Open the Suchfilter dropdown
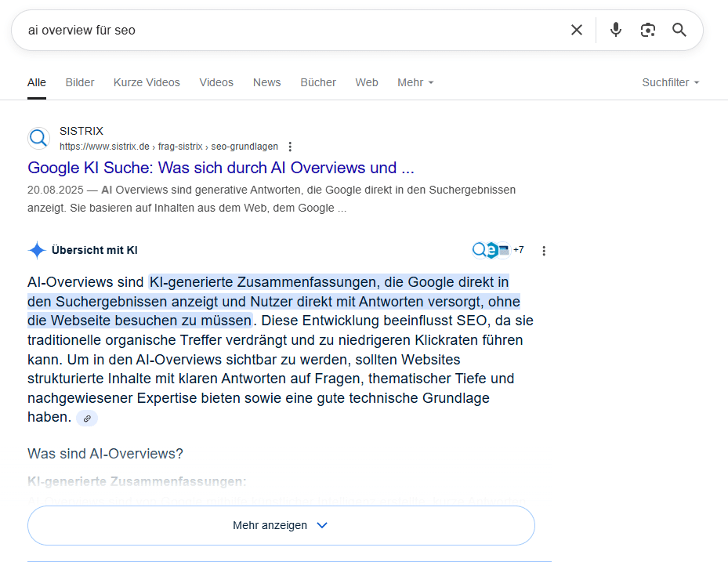The height and width of the screenshot is (580, 728). click(x=670, y=82)
